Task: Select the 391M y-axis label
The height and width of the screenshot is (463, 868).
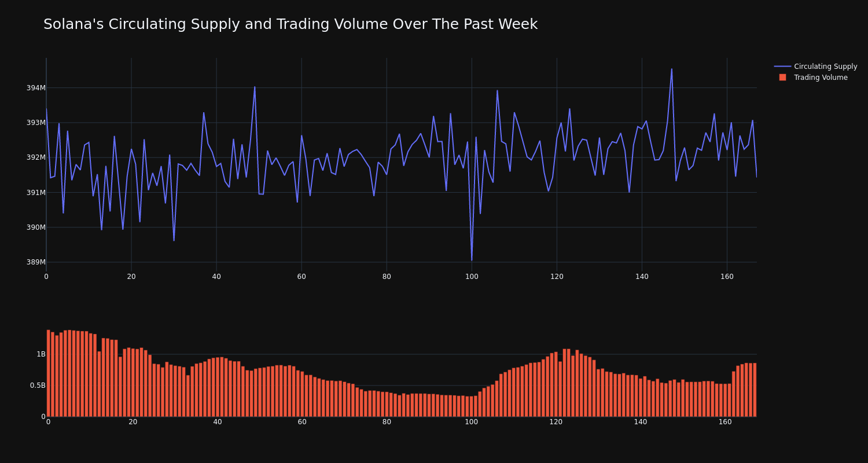Action: [36, 192]
